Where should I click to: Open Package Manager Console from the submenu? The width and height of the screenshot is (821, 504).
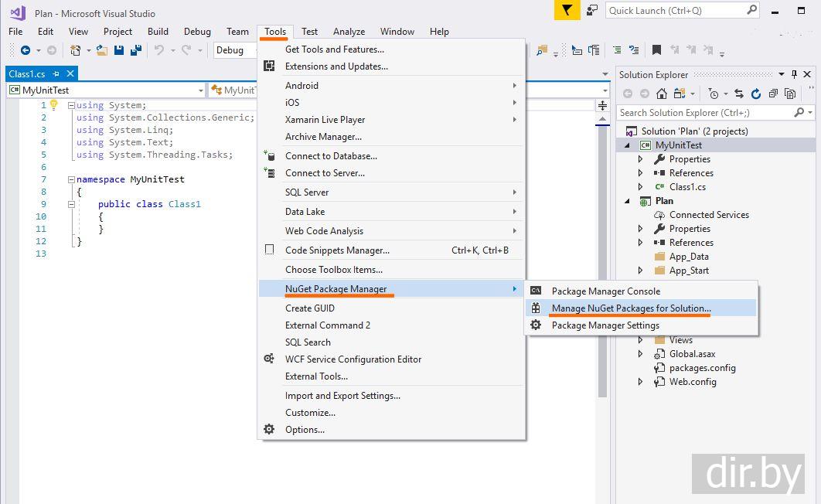(605, 291)
